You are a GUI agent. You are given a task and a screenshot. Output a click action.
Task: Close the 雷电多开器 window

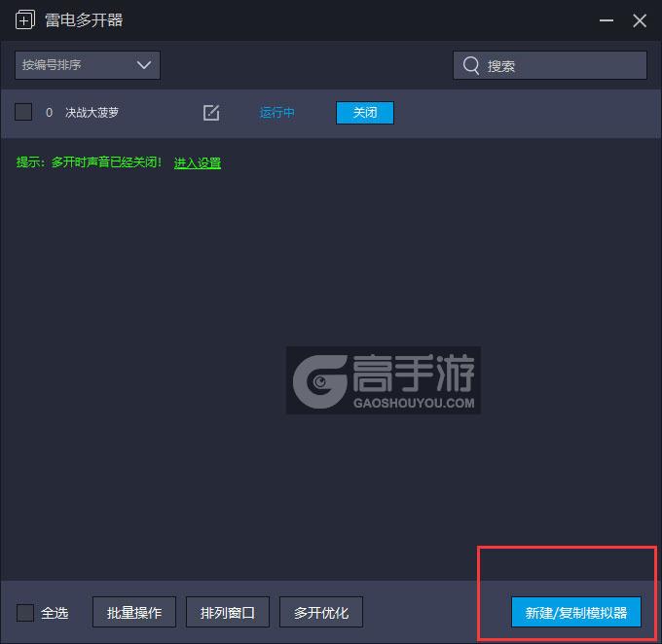tap(640, 20)
